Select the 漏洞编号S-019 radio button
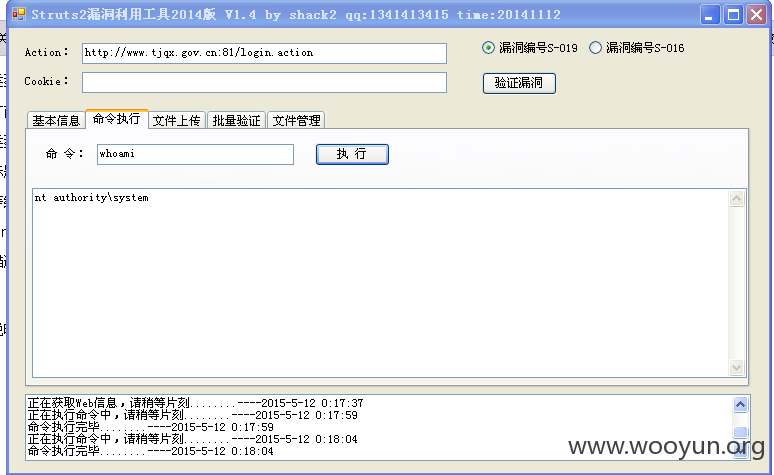This screenshot has width=774, height=475. pyautogui.click(x=488, y=48)
